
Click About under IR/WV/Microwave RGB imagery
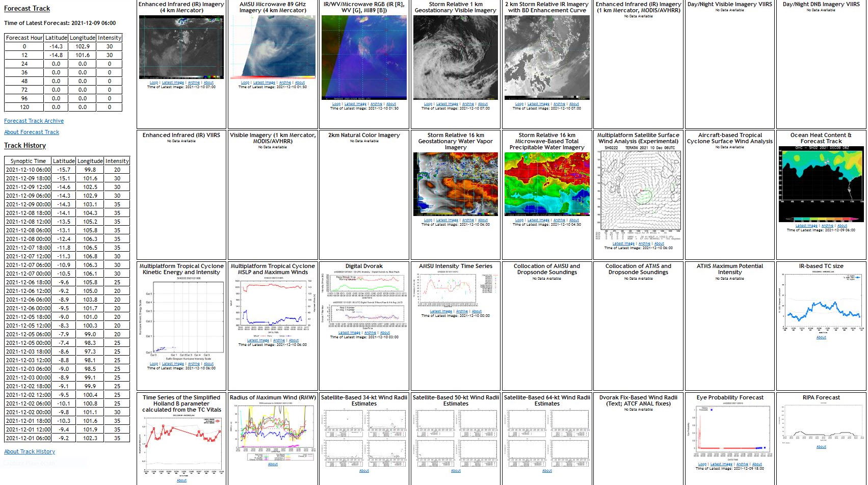click(391, 103)
